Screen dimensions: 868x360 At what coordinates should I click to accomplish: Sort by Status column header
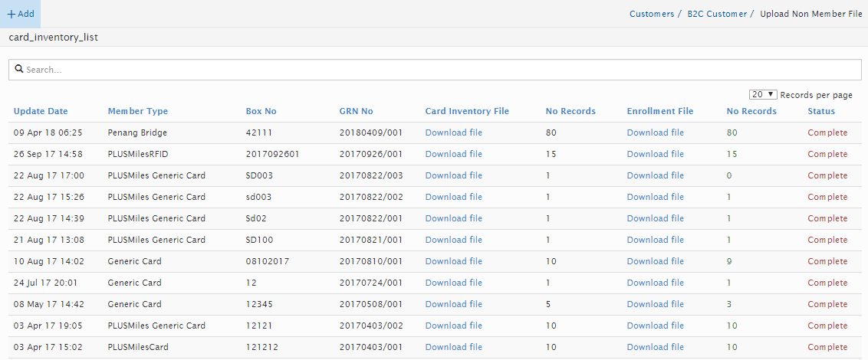click(x=821, y=111)
